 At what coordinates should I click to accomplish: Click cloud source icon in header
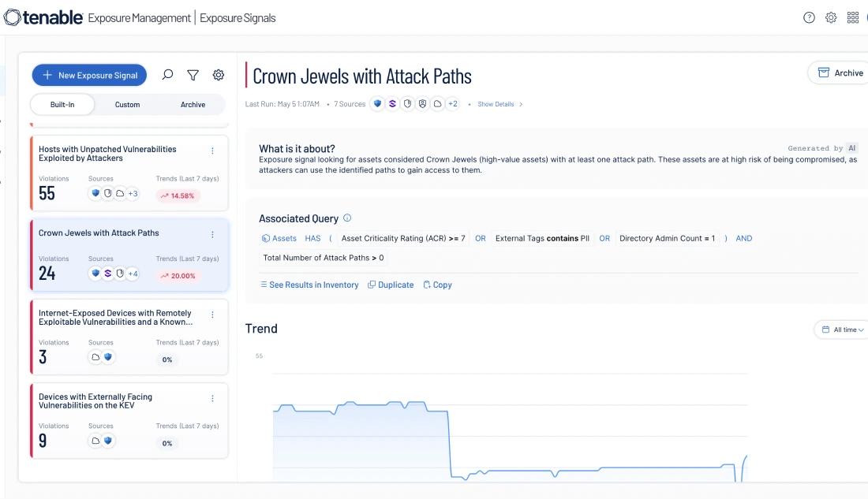tap(437, 103)
